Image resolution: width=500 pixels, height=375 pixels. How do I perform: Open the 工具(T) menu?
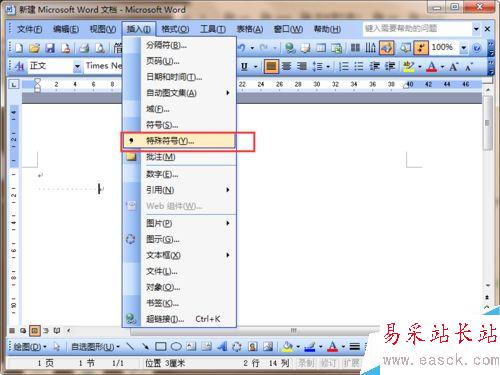pyautogui.click(x=213, y=29)
